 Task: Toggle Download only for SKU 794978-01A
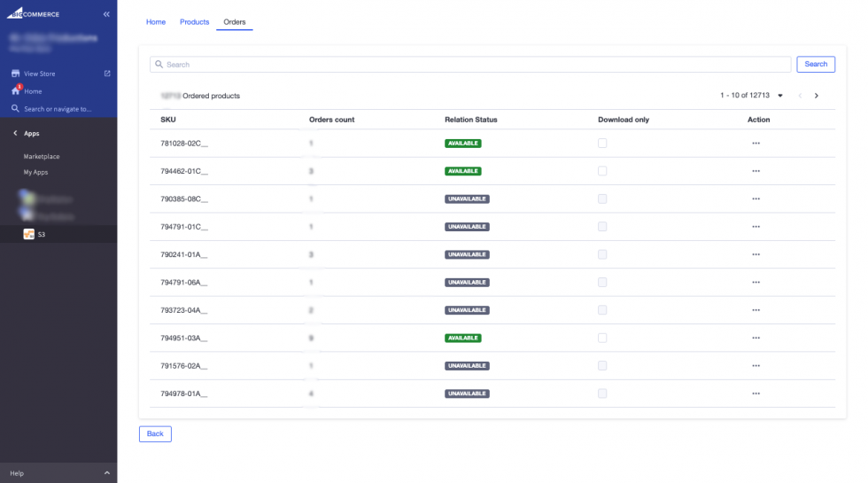[602, 393]
